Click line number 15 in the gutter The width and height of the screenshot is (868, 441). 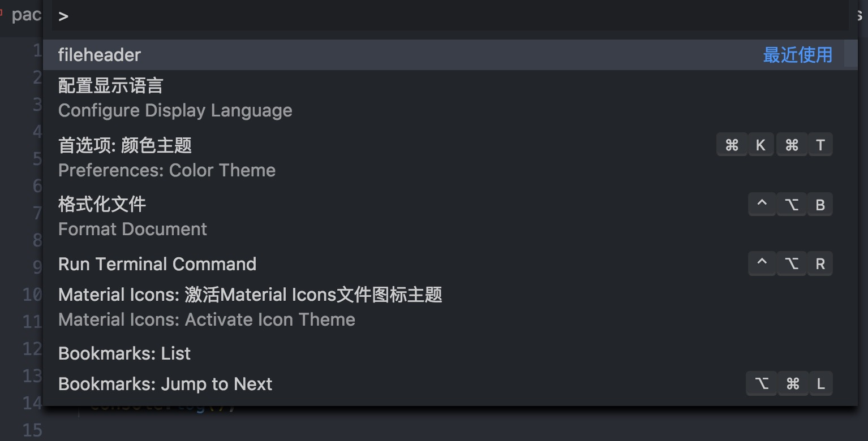coord(32,430)
